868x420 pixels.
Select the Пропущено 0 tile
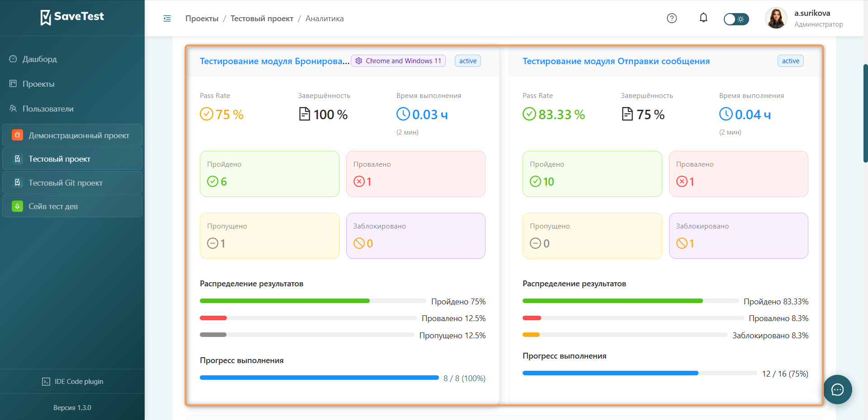592,236
